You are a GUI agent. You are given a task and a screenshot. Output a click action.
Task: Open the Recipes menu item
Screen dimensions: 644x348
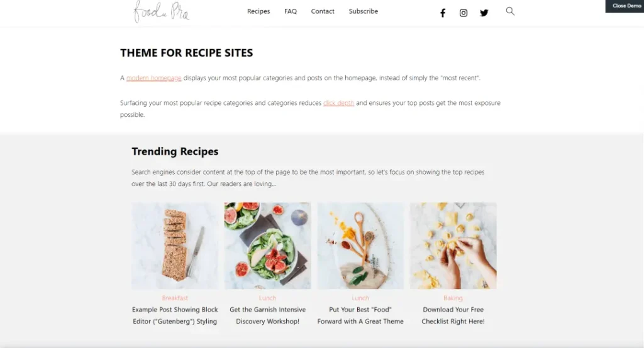[x=258, y=11]
